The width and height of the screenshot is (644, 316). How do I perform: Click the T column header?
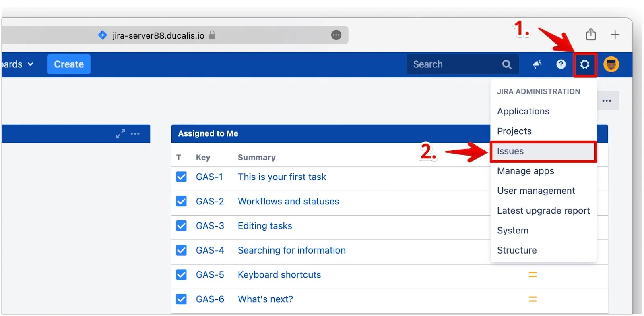[178, 157]
